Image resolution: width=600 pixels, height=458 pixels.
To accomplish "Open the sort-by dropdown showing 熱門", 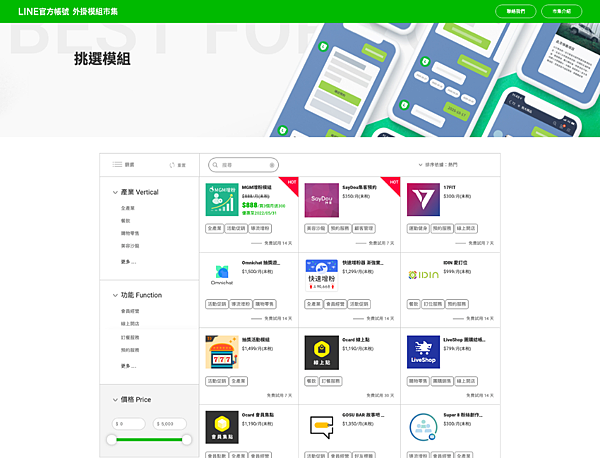I will (x=438, y=165).
